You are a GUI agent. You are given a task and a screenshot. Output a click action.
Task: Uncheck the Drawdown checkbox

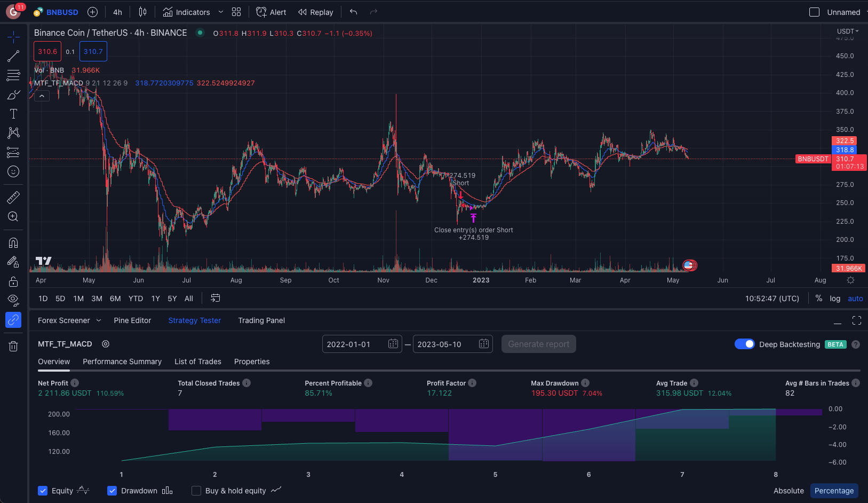pyautogui.click(x=112, y=491)
